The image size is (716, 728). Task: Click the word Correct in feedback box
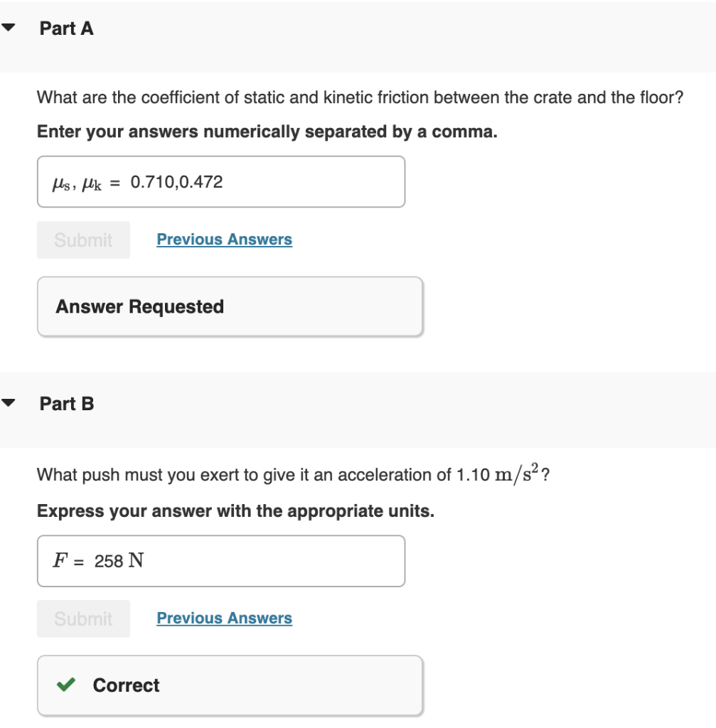[x=126, y=685]
